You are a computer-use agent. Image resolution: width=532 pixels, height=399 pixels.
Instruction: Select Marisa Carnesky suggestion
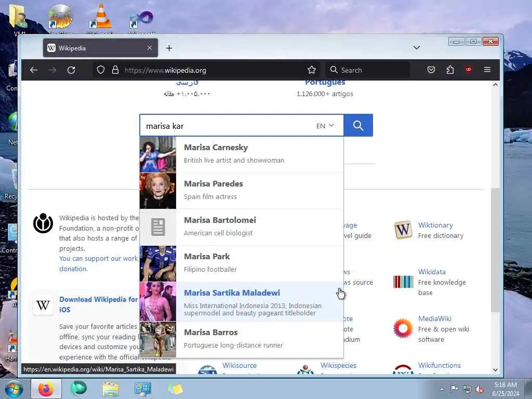coord(242,154)
